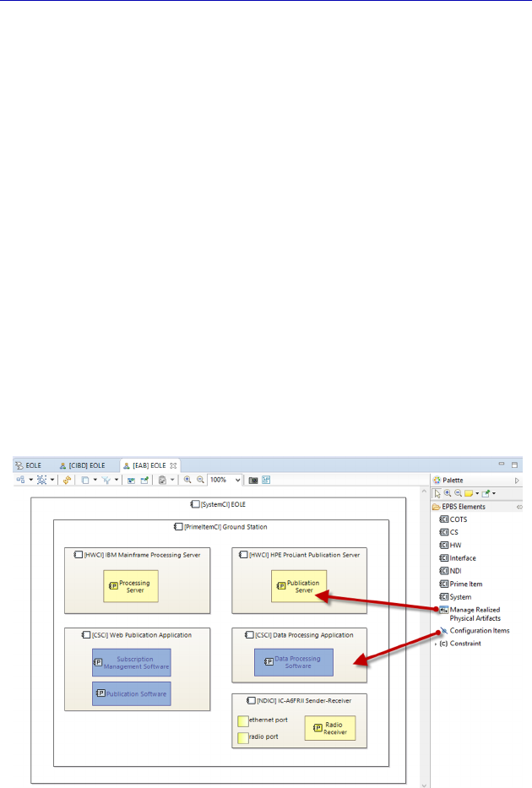Click the arrange all icon in the diagram toolbar
Screen dimensions: 532x788
click(x=20, y=480)
